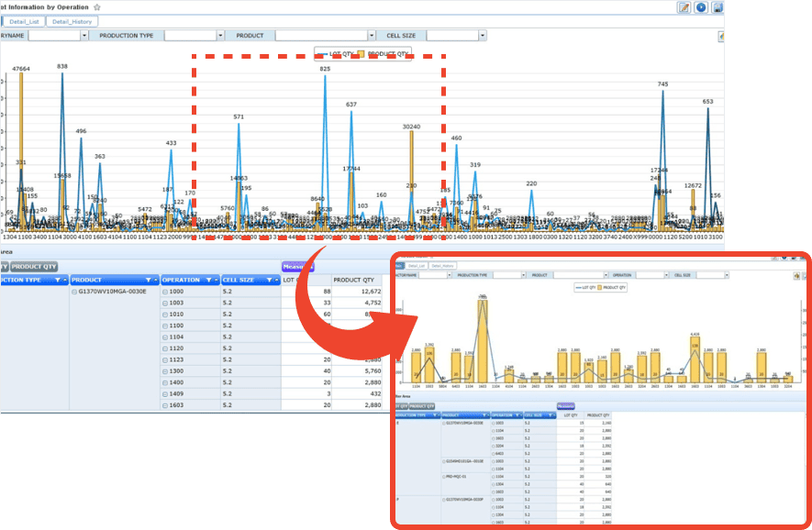Click the favorite star beside the report title
Image resolution: width=812 pixels, height=530 pixels.
(x=97, y=7)
